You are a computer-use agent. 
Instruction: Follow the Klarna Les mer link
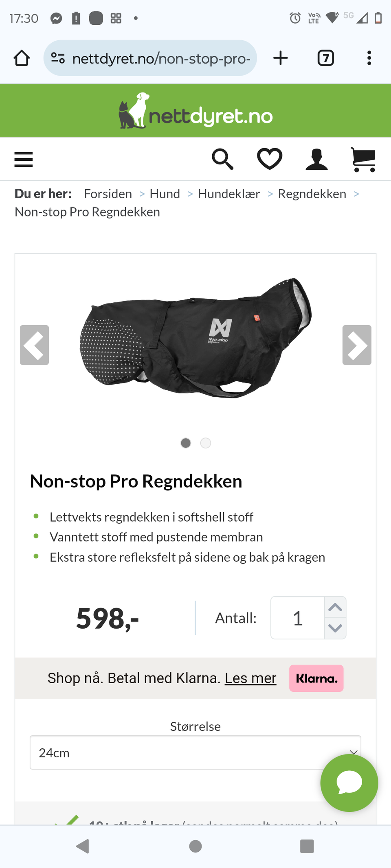250,678
